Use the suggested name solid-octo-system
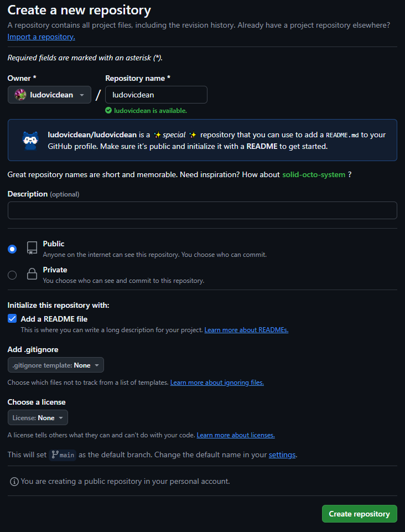Screen dimensions: 405x532 click(314, 174)
